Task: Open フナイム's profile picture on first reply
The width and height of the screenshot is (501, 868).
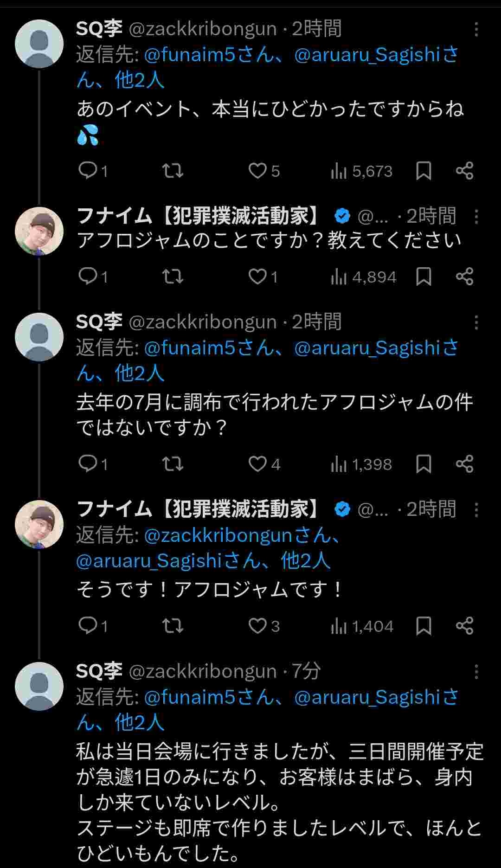Action: tap(39, 231)
